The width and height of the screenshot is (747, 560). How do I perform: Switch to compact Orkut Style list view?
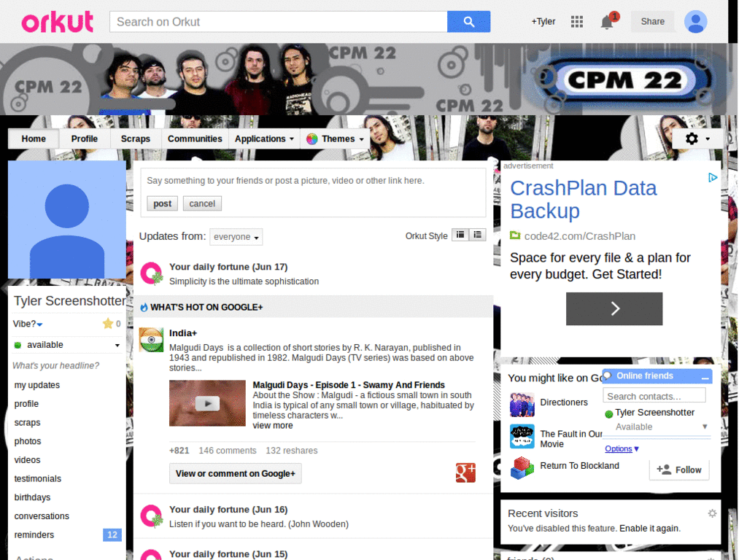[x=460, y=235]
